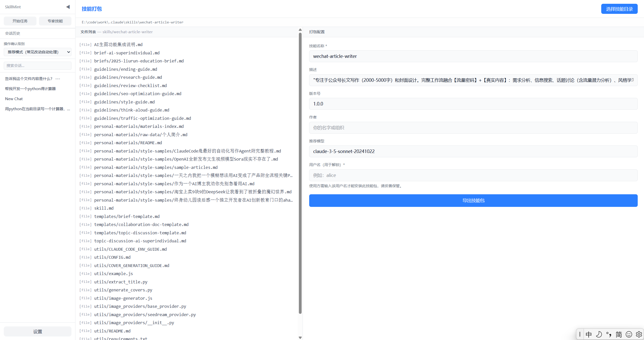
Task: Click IME 简 simplified Chinese icon
Action: coord(619,334)
